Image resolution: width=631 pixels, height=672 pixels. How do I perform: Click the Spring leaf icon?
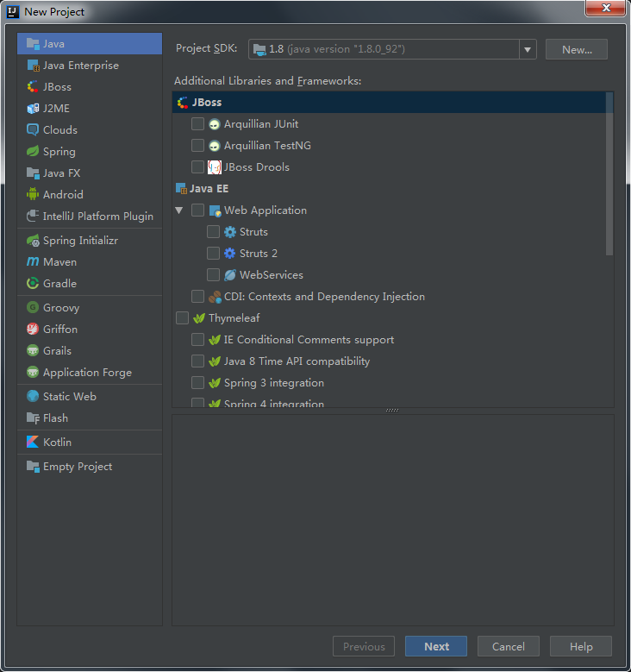point(33,151)
